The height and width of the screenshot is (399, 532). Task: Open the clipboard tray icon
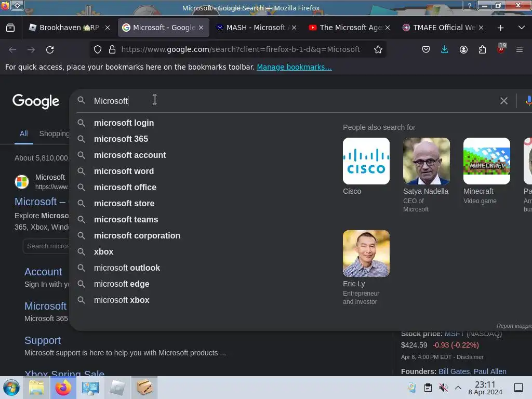[x=428, y=388]
